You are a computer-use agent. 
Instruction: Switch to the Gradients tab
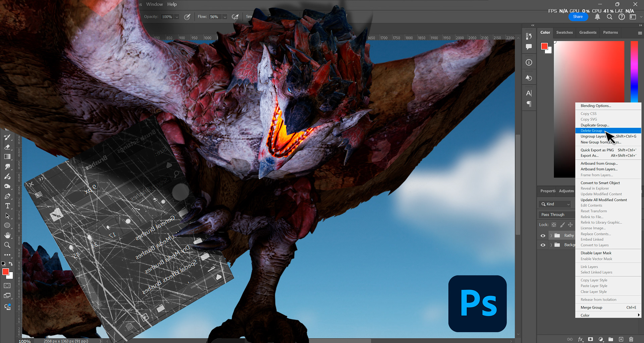click(588, 33)
